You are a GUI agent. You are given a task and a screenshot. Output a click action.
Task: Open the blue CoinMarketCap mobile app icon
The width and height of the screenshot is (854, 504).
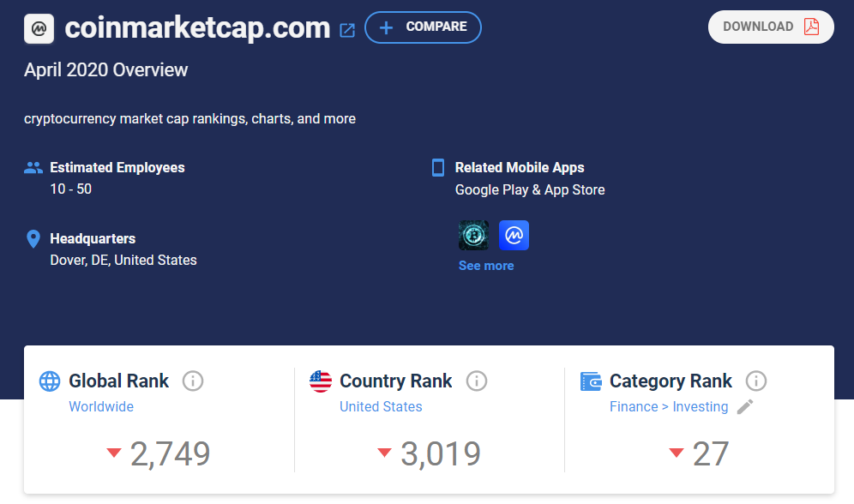click(x=514, y=235)
